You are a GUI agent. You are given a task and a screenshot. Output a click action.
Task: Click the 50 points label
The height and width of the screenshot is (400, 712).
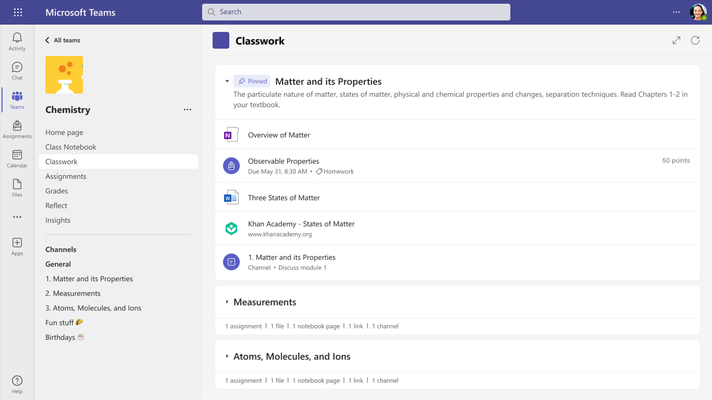coord(676,160)
